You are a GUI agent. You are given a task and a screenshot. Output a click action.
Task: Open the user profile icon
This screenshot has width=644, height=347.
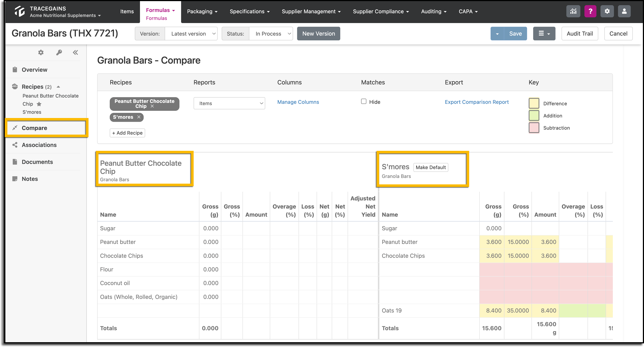[624, 11]
